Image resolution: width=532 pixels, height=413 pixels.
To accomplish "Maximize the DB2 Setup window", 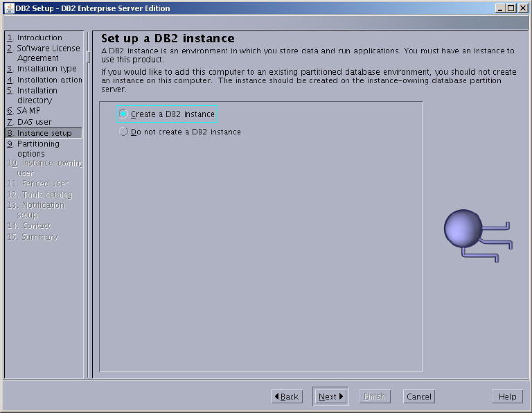I will 511,8.
